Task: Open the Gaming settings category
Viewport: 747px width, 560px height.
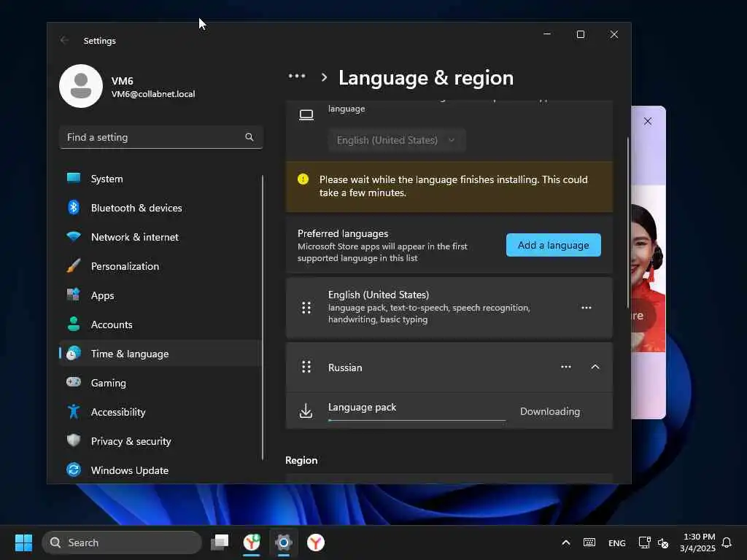Action: tap(160, 382)
